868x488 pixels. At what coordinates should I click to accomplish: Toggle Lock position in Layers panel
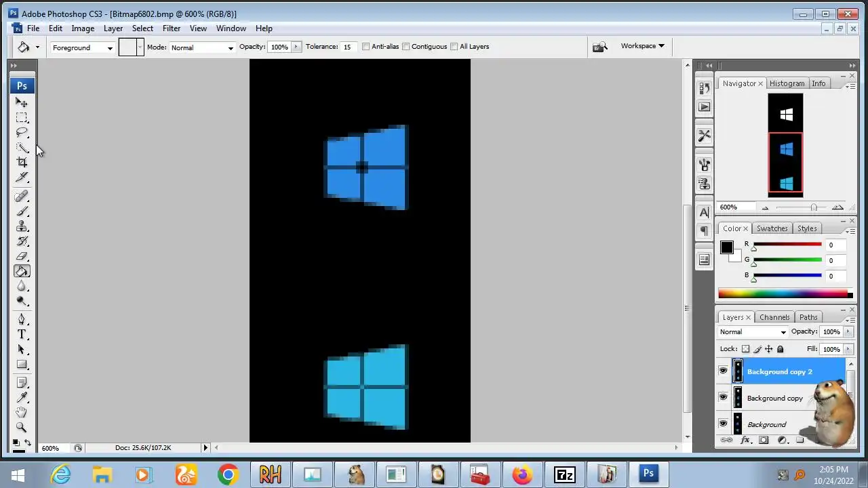point(768,349)
